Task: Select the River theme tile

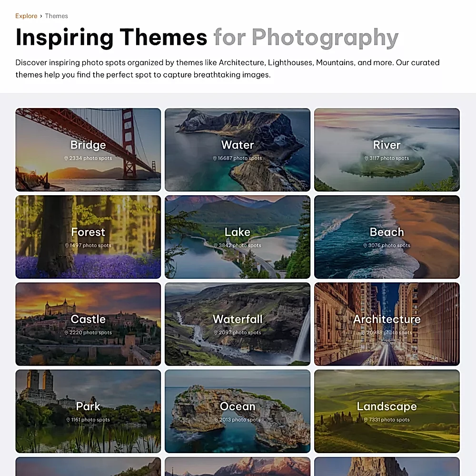Action: click(387, 149)
